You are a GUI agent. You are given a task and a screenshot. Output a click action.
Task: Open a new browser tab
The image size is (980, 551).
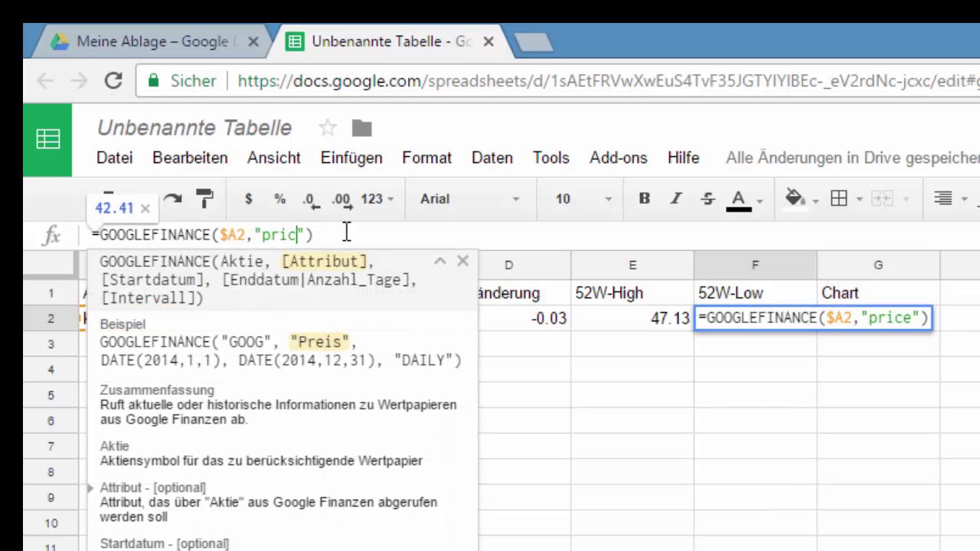(x=534, y=42)
